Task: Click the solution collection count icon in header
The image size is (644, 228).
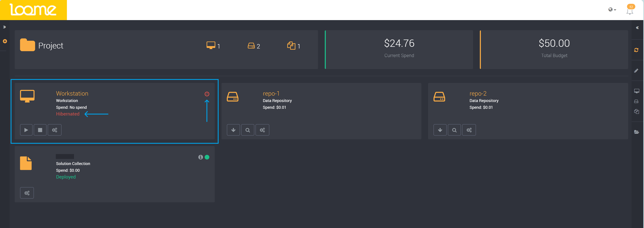Action: coord(291,46)
